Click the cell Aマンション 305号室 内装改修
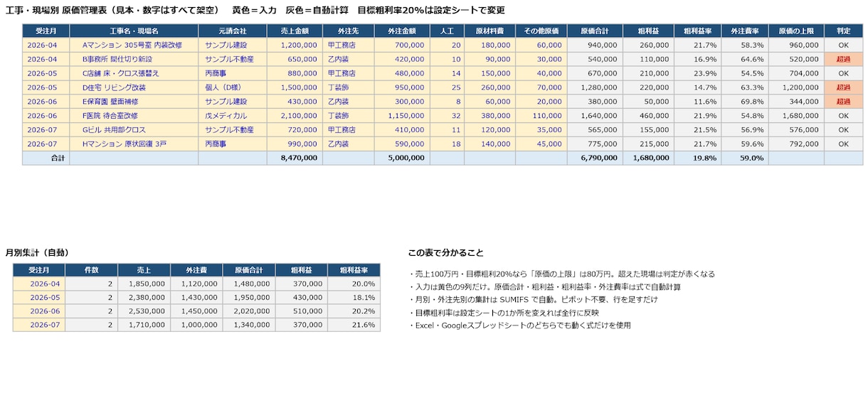The width and height of the screenshot is (868, 403). tap(134, 45)
